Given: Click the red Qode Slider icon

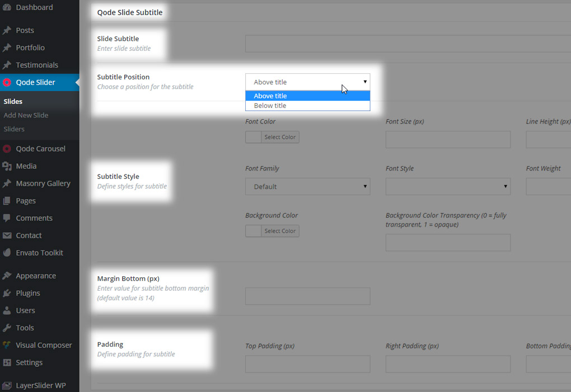Looking at the screenshot, I should (7, 83).
